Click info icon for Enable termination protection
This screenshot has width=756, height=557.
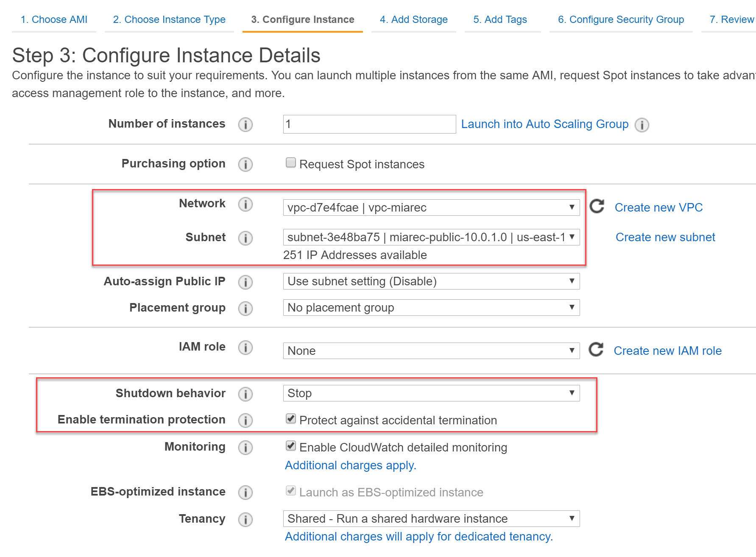point(245,421)
